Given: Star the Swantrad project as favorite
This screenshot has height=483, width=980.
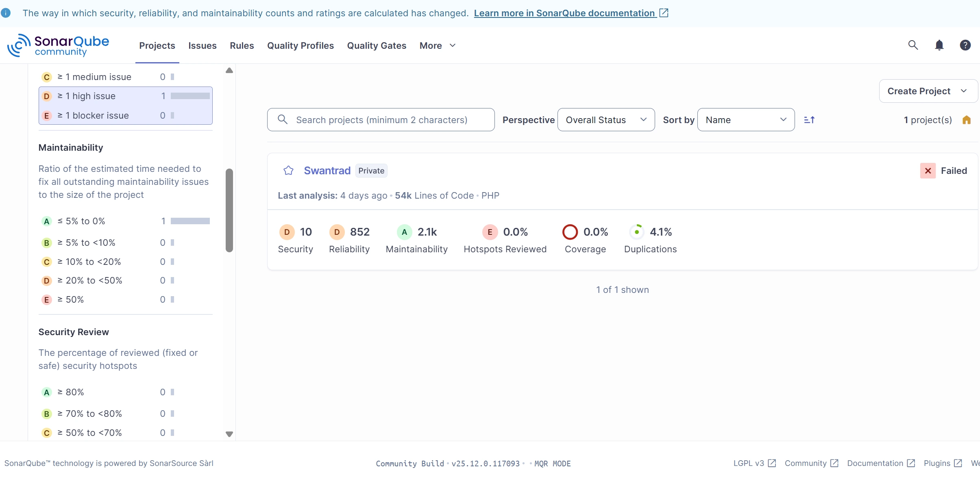Looking at the screenshot, I should [x=288, y=171].
